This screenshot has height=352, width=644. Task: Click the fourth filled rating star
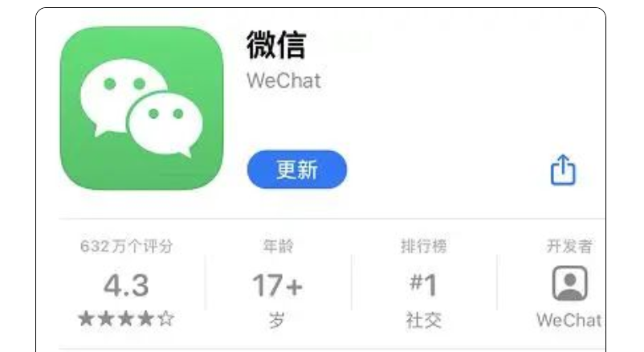146,319
